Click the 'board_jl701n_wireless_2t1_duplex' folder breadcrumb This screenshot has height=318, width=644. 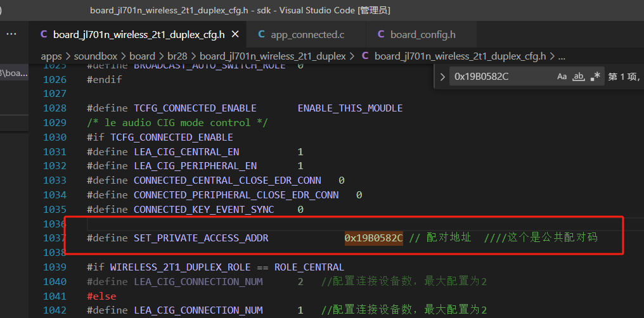click(x=273, y=56)
